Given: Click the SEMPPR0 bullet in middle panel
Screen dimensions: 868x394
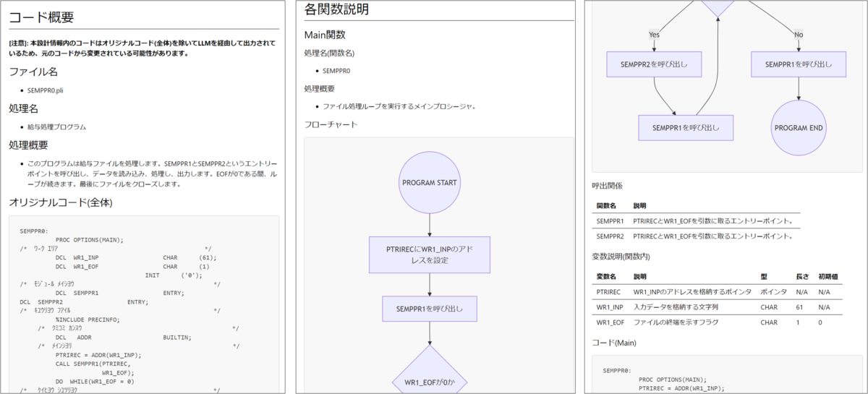Looking at the screenshot, I should 336,71.
